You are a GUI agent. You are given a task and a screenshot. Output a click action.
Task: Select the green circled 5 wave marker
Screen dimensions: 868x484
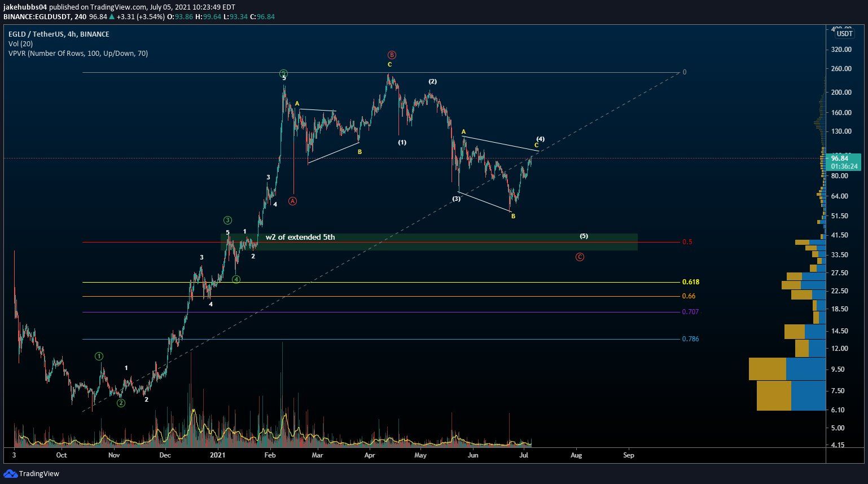pyautogui.click(x=284, y=73)
